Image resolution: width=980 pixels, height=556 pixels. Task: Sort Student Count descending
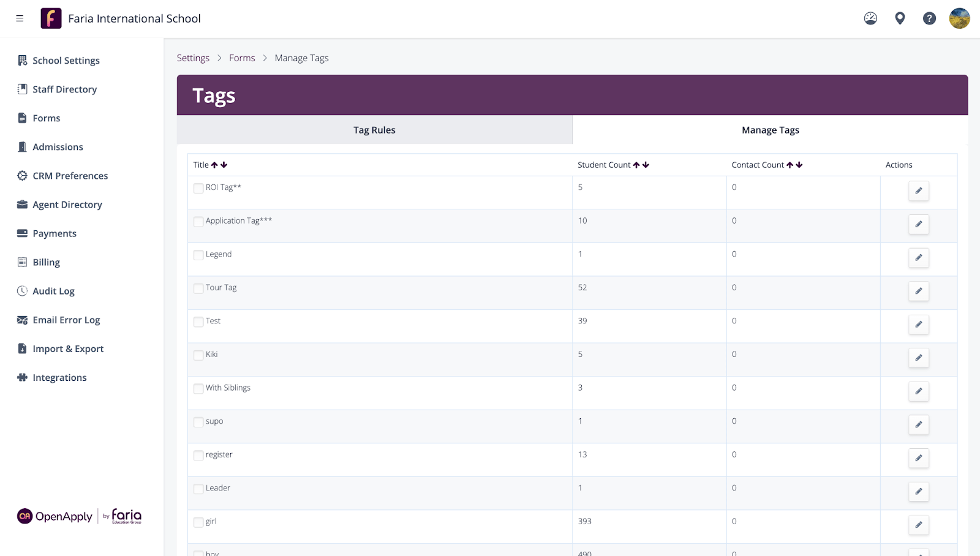646,165
